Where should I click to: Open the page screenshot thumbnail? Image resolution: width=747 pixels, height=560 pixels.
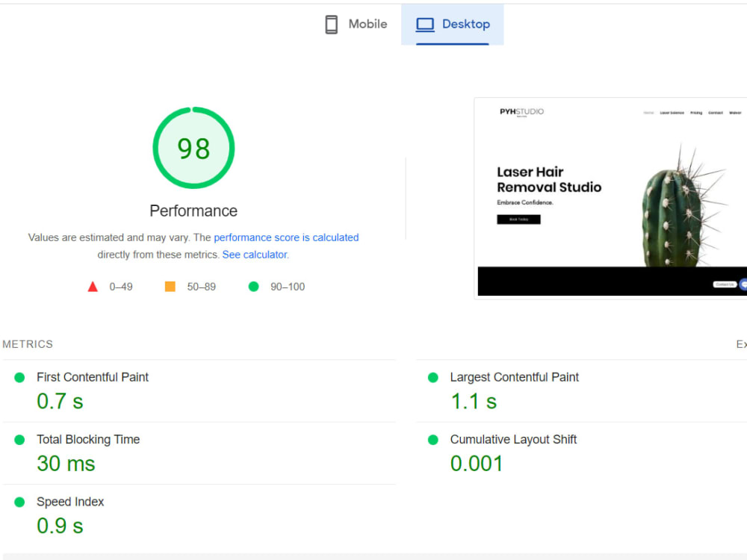point(613,198)
